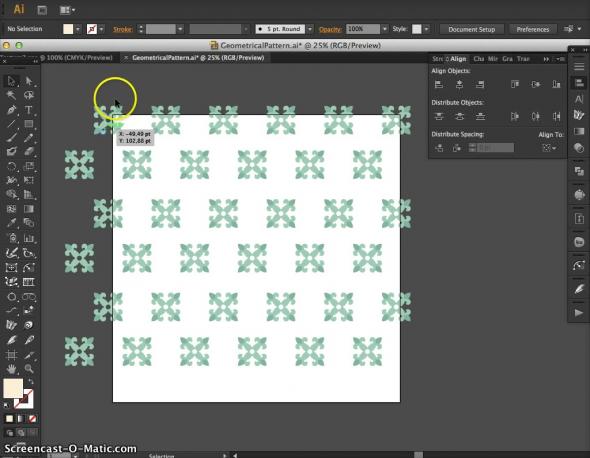Select the Hand tool
This screenshot has height=458, width=590.
(11, 368)
